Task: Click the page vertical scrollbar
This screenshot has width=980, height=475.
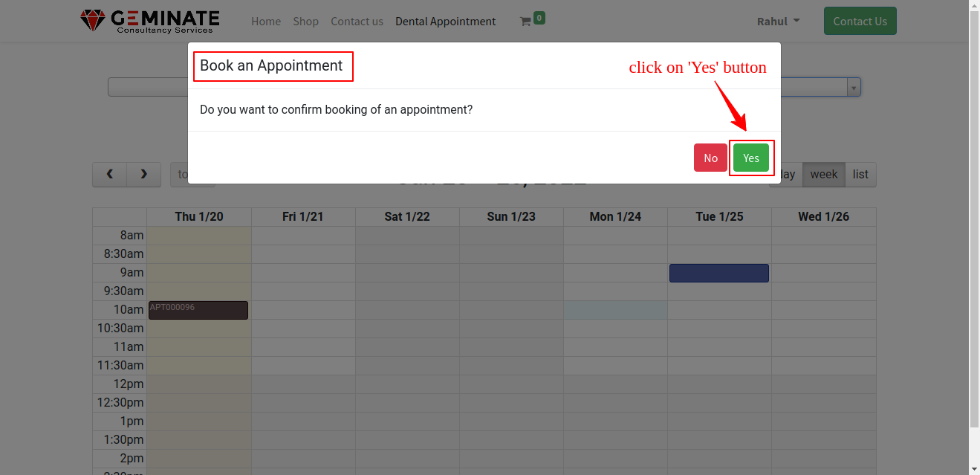Action: tap(974, 223)
